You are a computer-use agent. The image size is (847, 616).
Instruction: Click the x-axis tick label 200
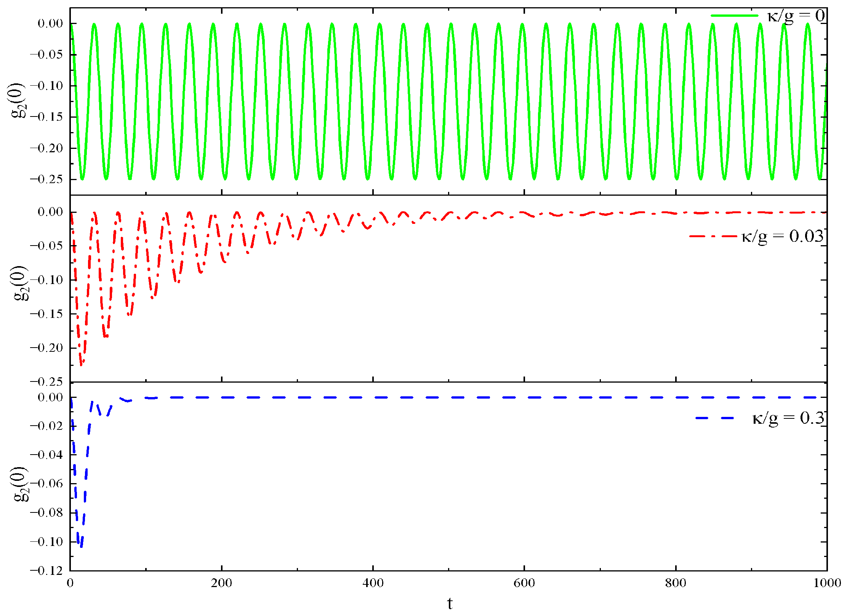(221, 583)
